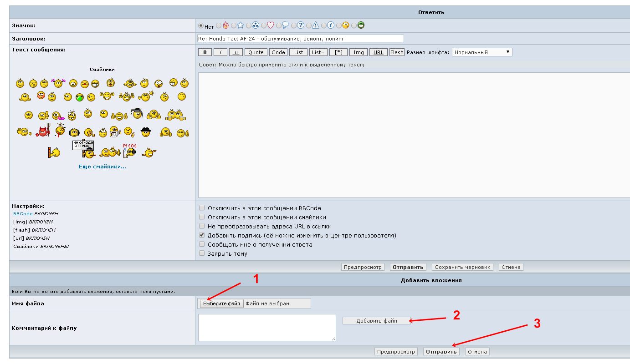630x364 pixels.
Task: Insert the red devil smiley with trident
Action: click(43, 132)
